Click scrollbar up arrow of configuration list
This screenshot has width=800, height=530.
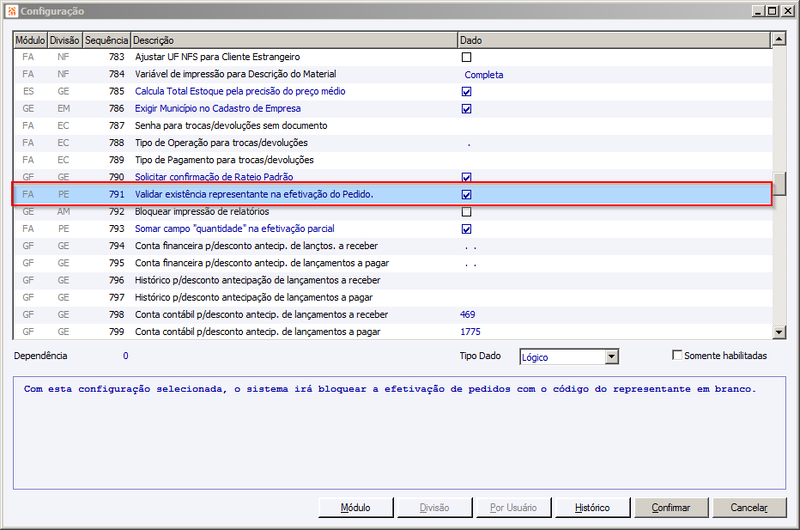click(779, 39)
